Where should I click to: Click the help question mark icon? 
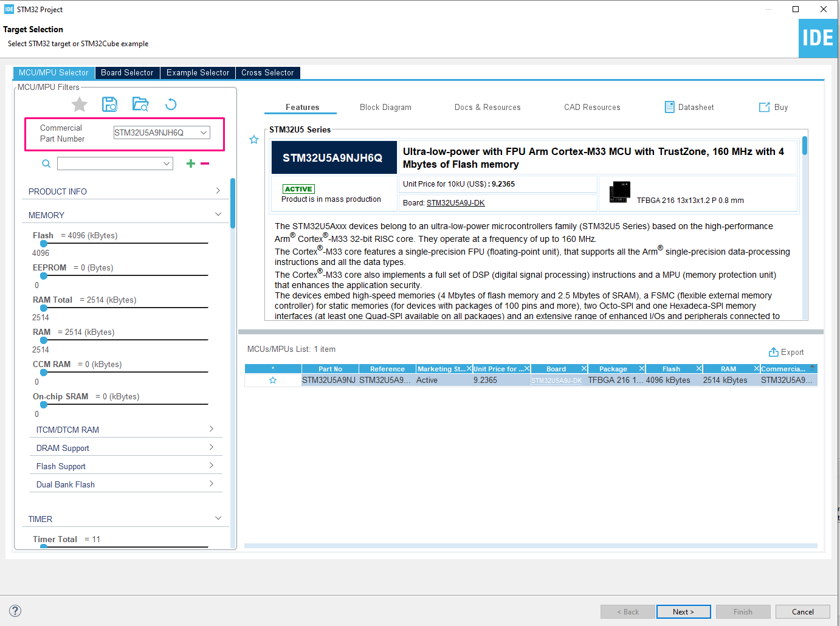pos(15,611)
